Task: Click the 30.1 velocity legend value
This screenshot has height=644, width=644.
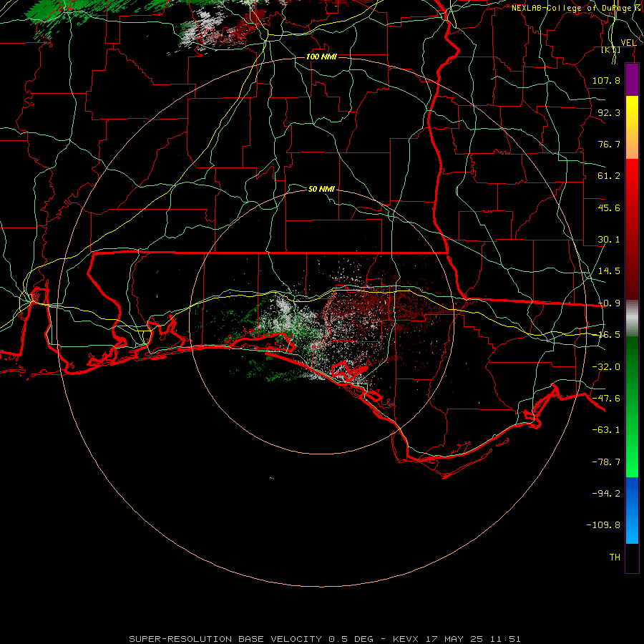Action: coord(609,240)
